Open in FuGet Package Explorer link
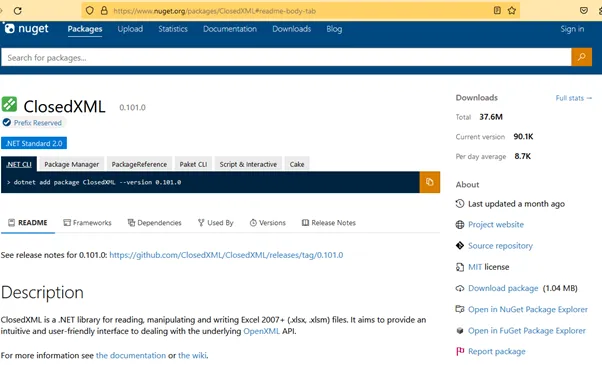The image size is (602, 365). [527, 330]
